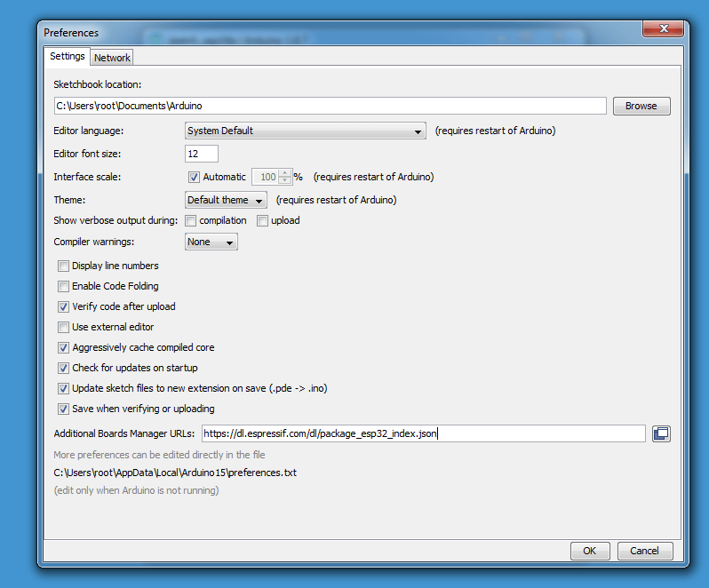Uncheck Verify code after upload
This screenshot has height=588, width=709.
(x=63, y=306)
